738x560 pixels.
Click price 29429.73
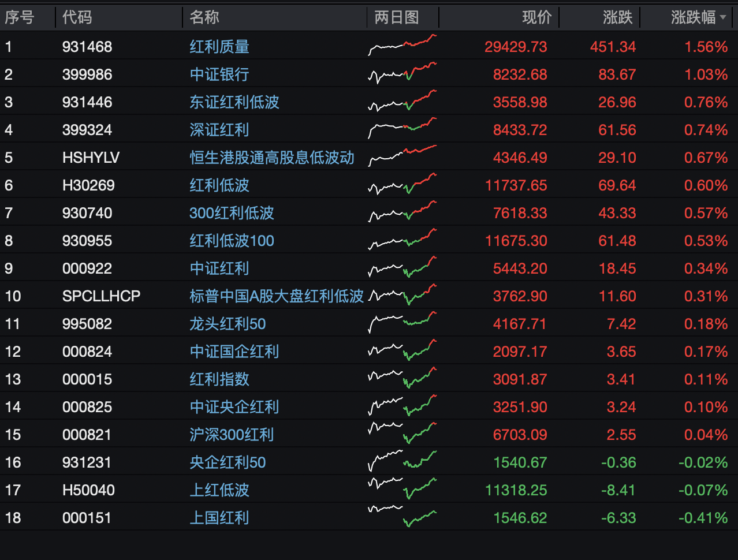pyautogui.click(x=516, y=47)
